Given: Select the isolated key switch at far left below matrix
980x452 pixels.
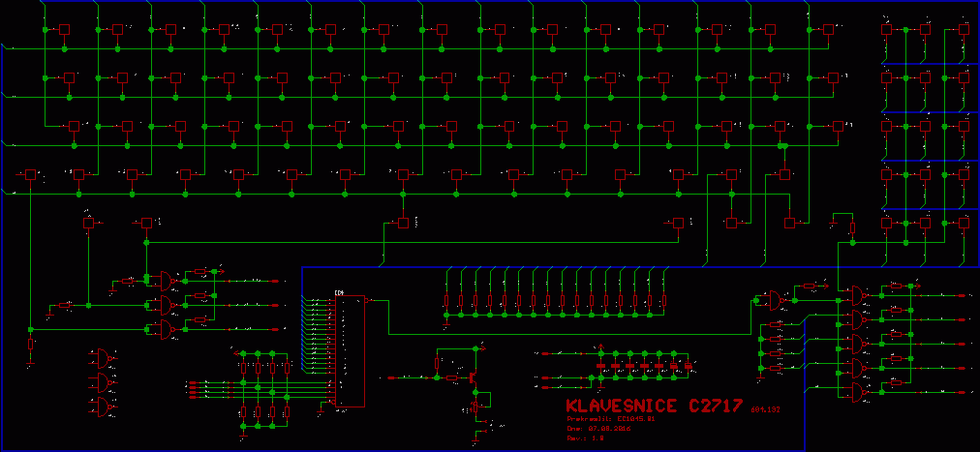Looking at the screenshot, I should (x=89, y=223).
